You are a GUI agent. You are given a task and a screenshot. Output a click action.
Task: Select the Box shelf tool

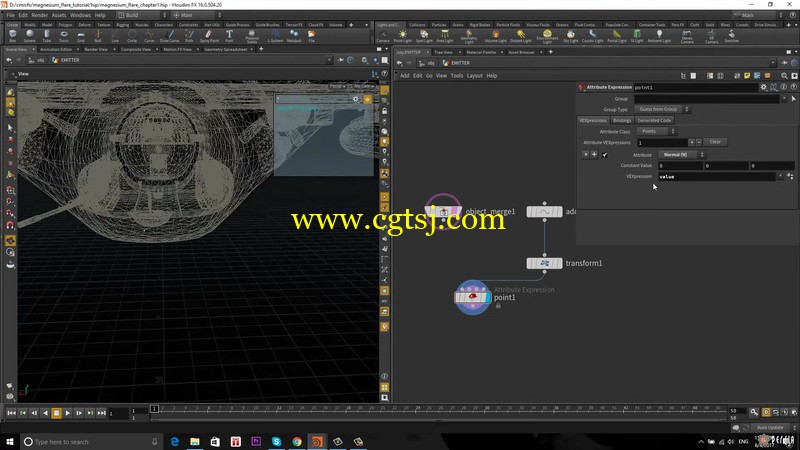pyautogui.click(x=13, y=36)
